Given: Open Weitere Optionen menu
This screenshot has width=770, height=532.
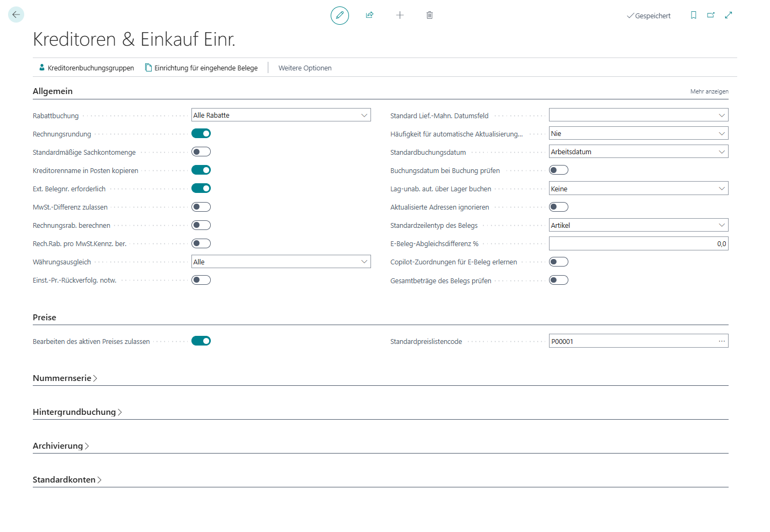Looking at the screenshot, I should point(305,68).
